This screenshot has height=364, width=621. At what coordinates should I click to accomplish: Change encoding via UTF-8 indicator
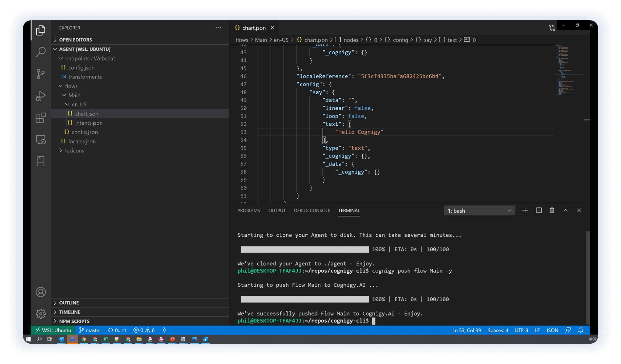tap(521, 330)
